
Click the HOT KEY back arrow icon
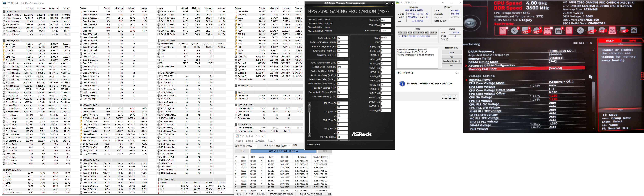click(591, 43)
